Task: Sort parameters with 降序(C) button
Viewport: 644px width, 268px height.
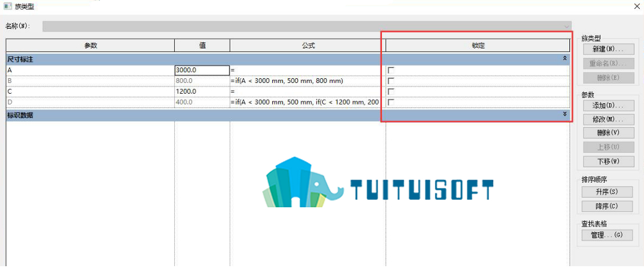Action: [x=606, y=206]
